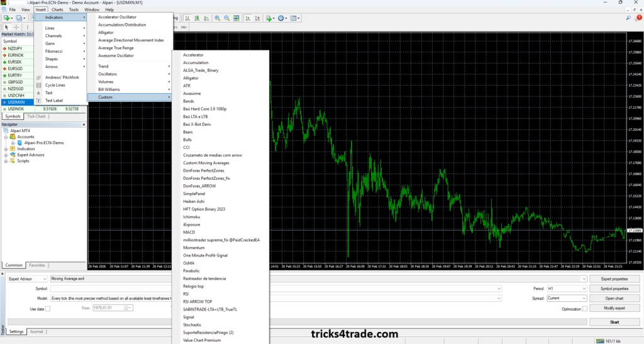Open the Fibonacci submenu
644x344 pixels.
[60, 52]
